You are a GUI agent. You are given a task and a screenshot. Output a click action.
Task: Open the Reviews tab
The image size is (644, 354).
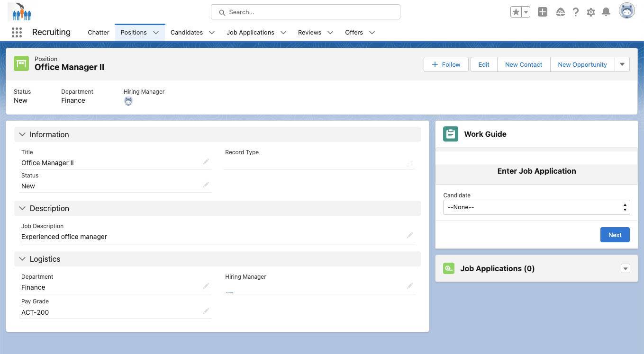click(309, 32)
